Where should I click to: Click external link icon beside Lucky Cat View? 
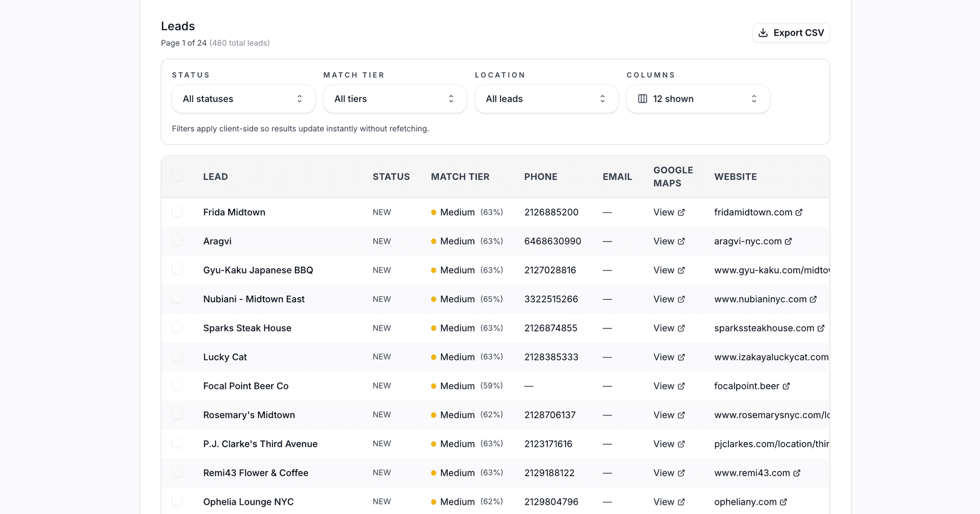pos(681,357)
